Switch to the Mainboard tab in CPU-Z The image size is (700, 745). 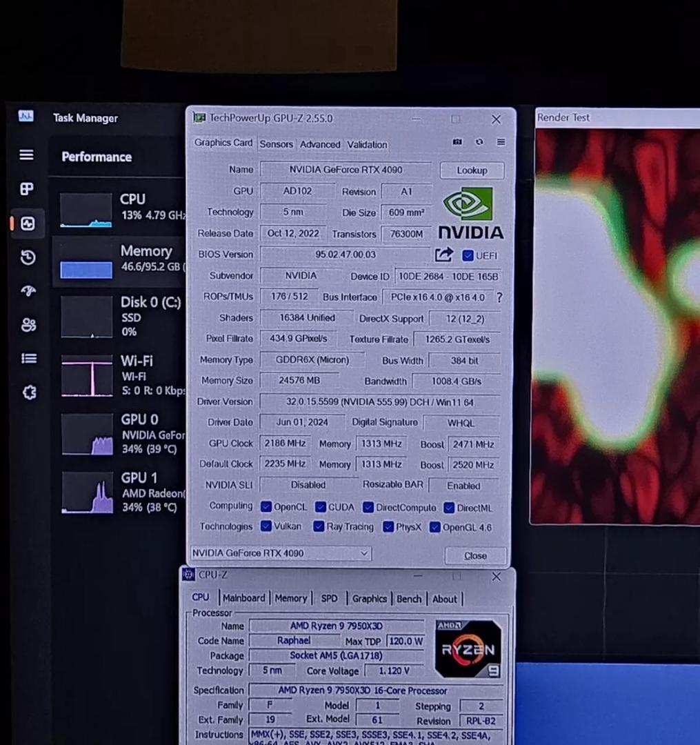point(243,597)
